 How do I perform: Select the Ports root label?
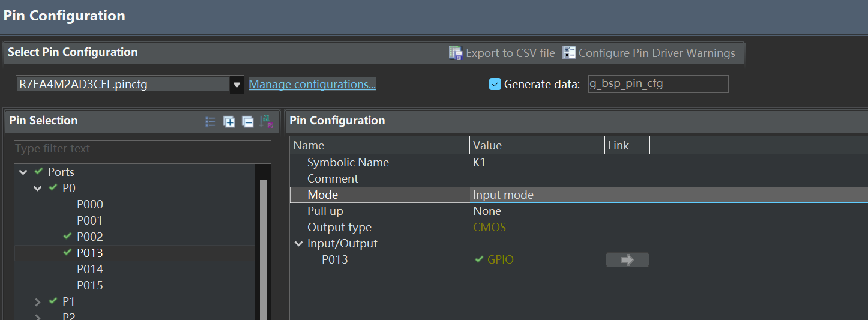(61, 172)
